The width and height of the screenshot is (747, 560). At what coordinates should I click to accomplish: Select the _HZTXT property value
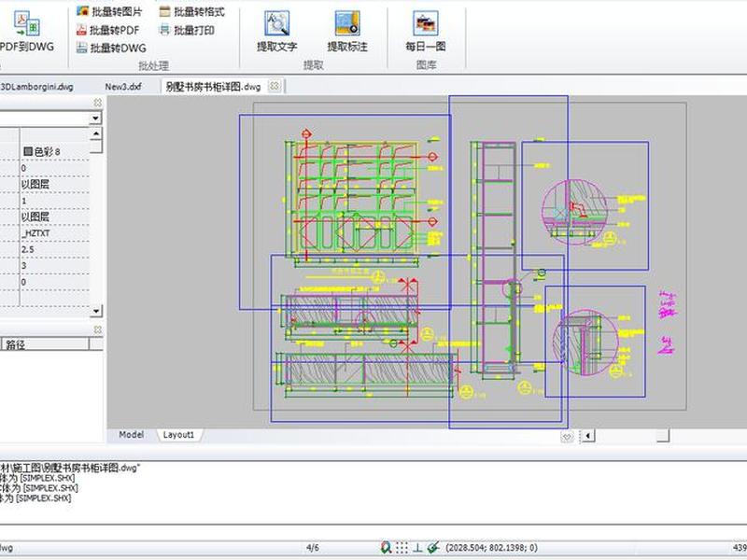35,232
